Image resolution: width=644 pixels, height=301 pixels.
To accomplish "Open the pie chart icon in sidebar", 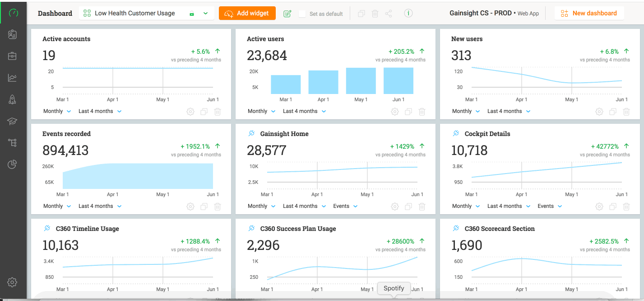I will click(x=13, y=165).
